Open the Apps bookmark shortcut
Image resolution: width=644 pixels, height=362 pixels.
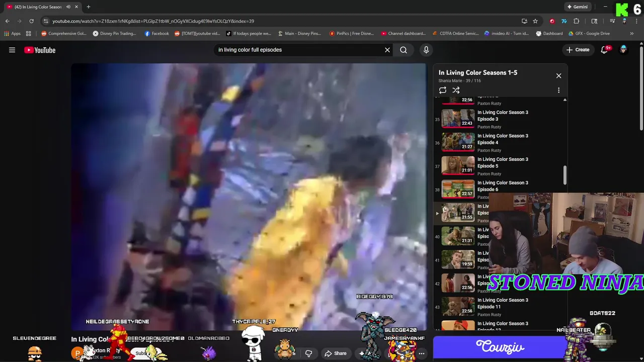13,34
